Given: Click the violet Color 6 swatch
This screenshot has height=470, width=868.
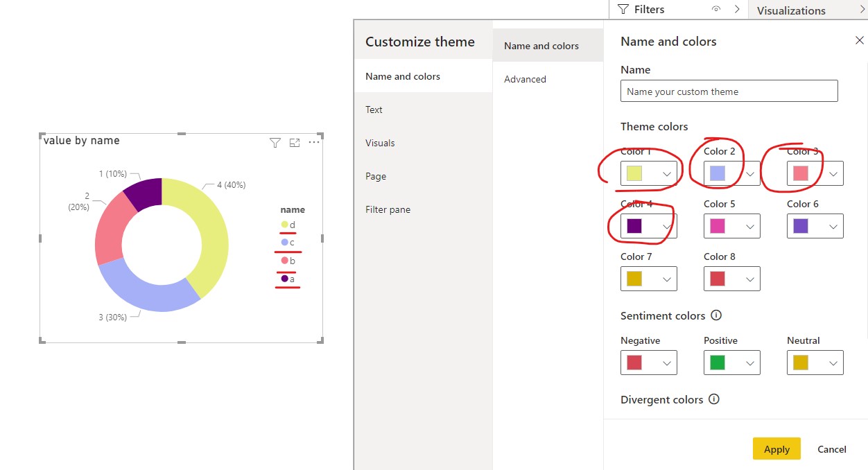Looking at the screenshot, I should (x=801, y=226).
